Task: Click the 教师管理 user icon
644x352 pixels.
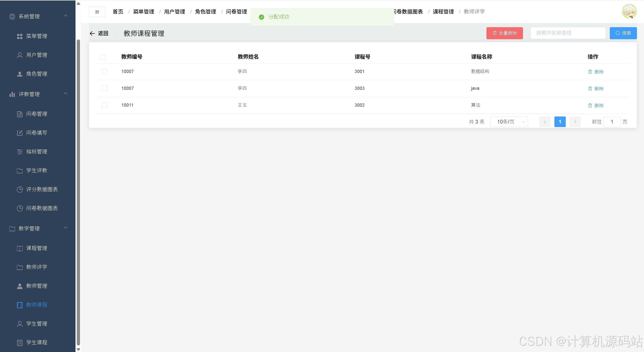Action: (x=20, y=286)
